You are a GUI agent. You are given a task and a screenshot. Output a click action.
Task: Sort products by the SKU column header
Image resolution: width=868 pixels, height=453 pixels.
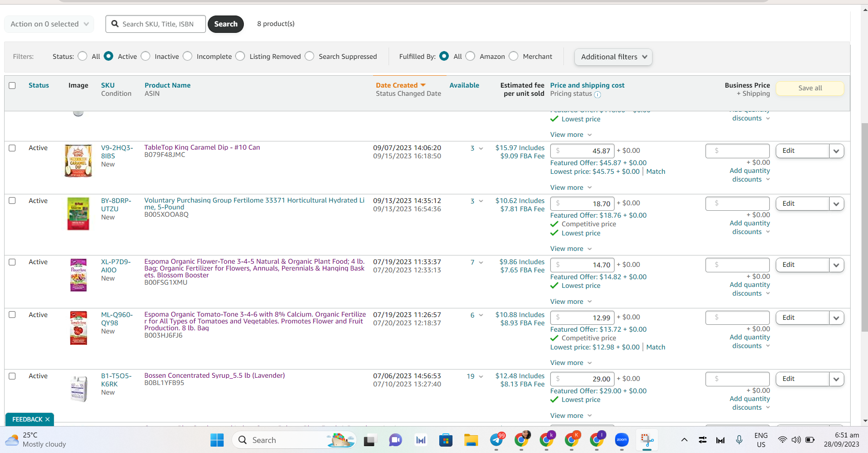point(108,85)
